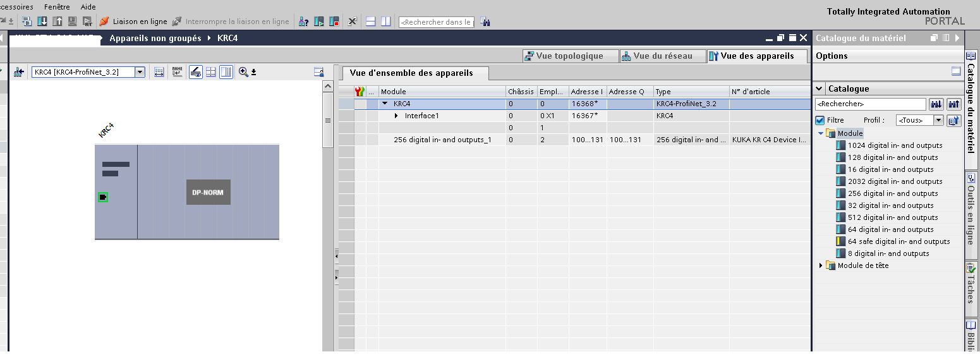Click the catalogue search down icon
Viewport: 980px width, 359px height.
936,104
